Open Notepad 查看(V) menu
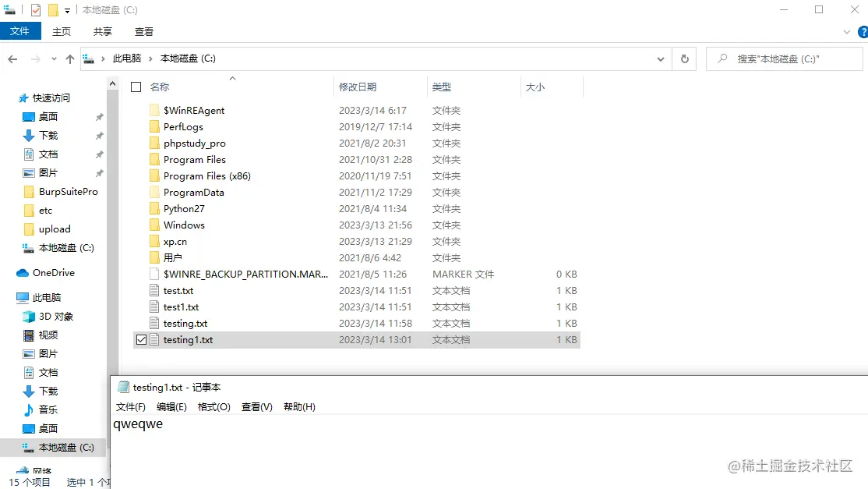 [257, 407]
